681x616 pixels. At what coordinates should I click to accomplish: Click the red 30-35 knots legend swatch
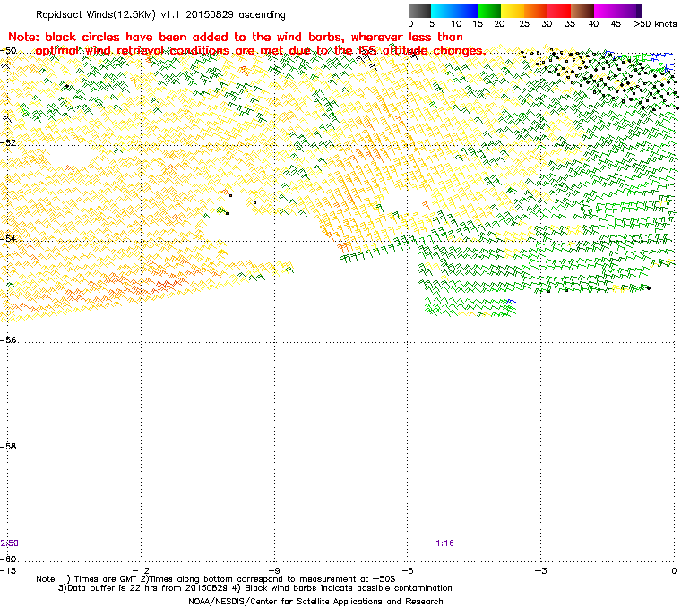pyautogui.click(x=559, y=11)
